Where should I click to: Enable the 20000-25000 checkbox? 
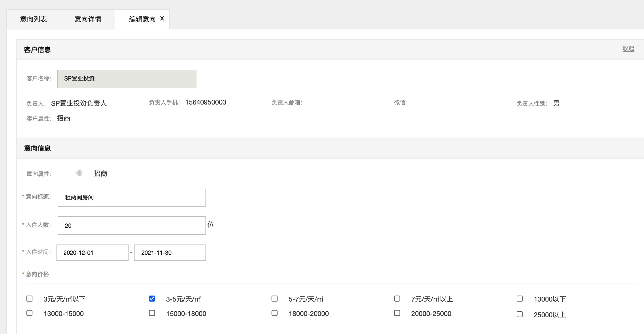[397, 313]
